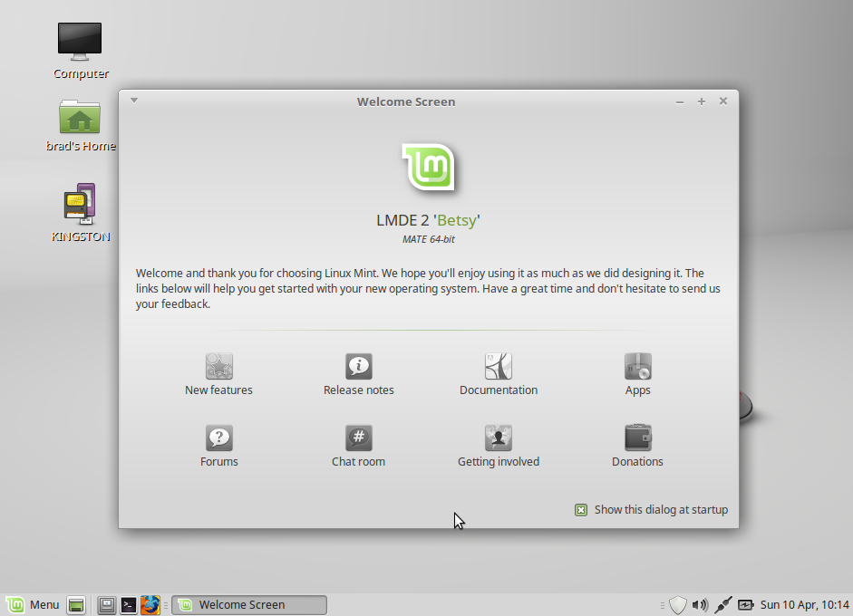Click the New features text link
This screenshot has width=853, height=616.
(x=218, y=390)
